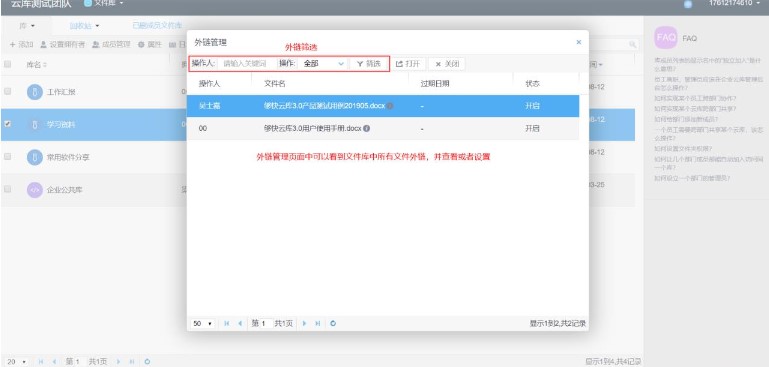Click the search magnifier icon in the toolbar

coord(633,45)
